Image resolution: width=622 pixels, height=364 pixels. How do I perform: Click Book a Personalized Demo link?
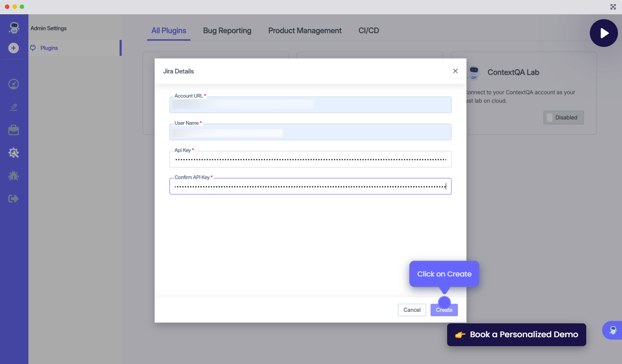coord(516,335)
